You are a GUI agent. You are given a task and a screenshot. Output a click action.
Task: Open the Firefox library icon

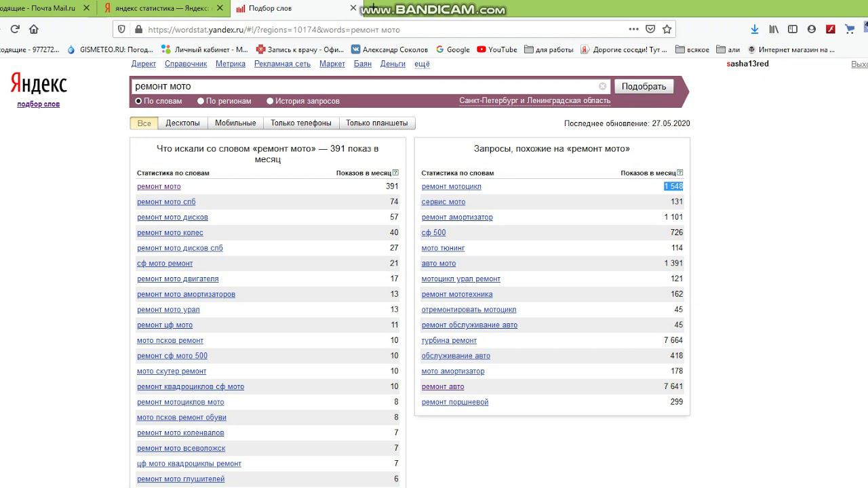click(774, 29)
